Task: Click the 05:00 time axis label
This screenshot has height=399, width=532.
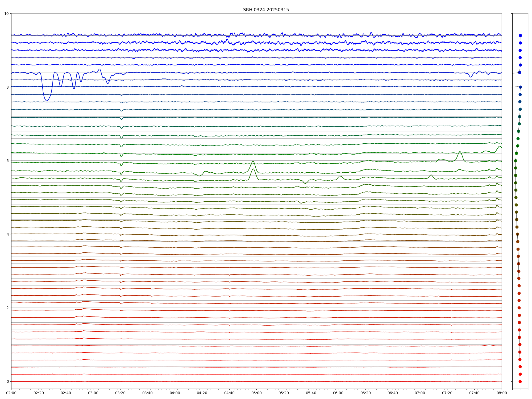Action: tap(256, 393)
